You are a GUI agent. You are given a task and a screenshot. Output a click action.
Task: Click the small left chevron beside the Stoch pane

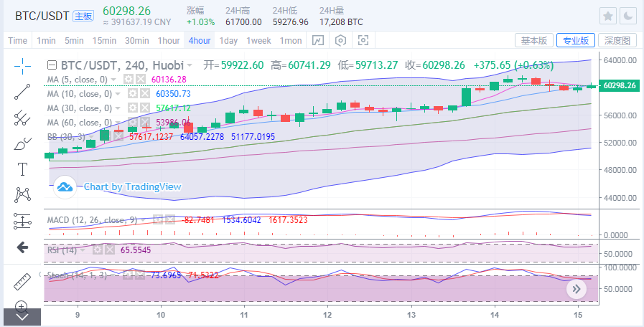(39, 274)
